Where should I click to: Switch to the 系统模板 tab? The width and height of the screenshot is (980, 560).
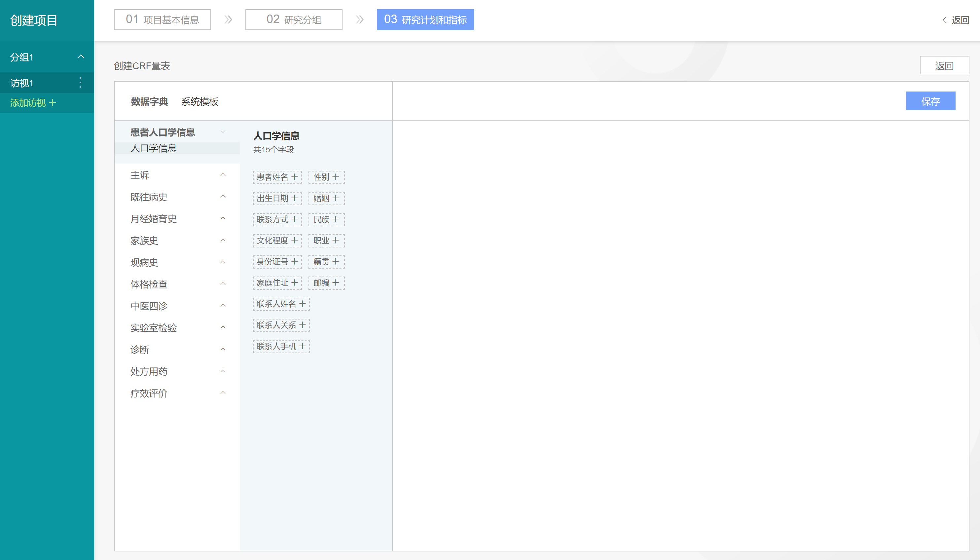(x=200, y=101)
